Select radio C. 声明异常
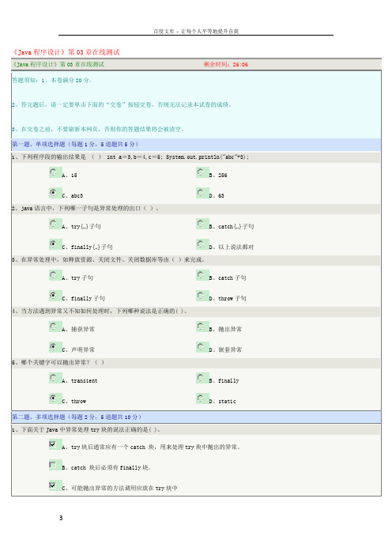 tap(54, 347)
